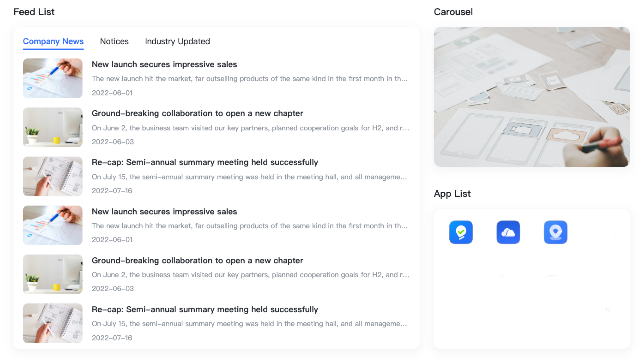Click the last 2022-07-16 date

pos(112,338)
